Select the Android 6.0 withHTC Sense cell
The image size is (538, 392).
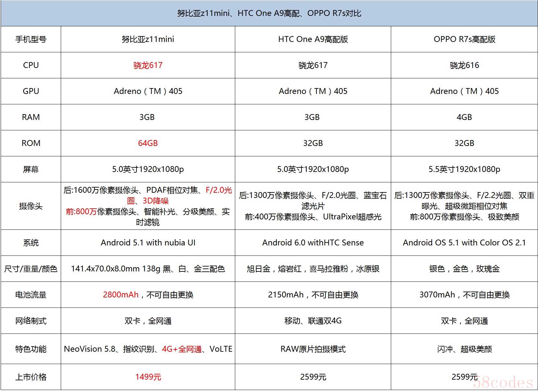pyautogui.click(x=313, y=243)
